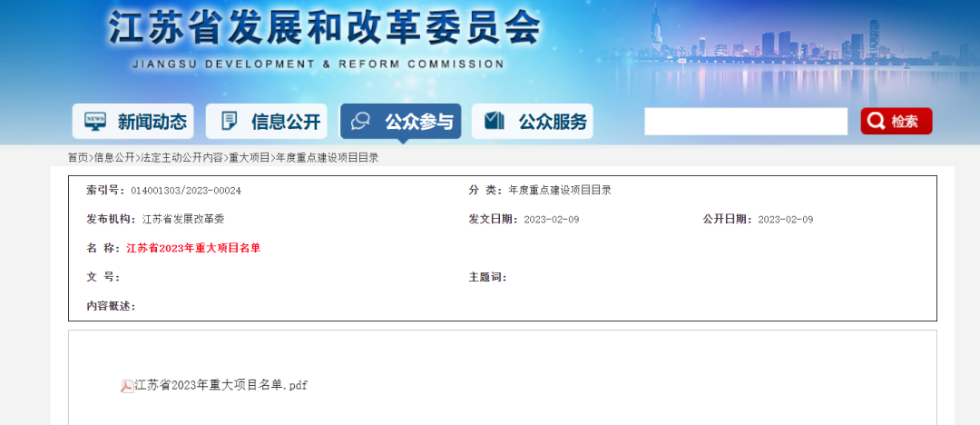Click 年度重点建设项目目录 in the breadcrumb
Screen dimensions: 980x425
click(x=327, y=157)
